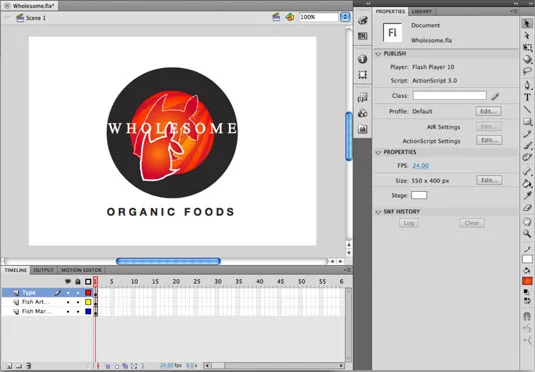
Task: Select the Eraser tool
Action: tap(527, 208)
